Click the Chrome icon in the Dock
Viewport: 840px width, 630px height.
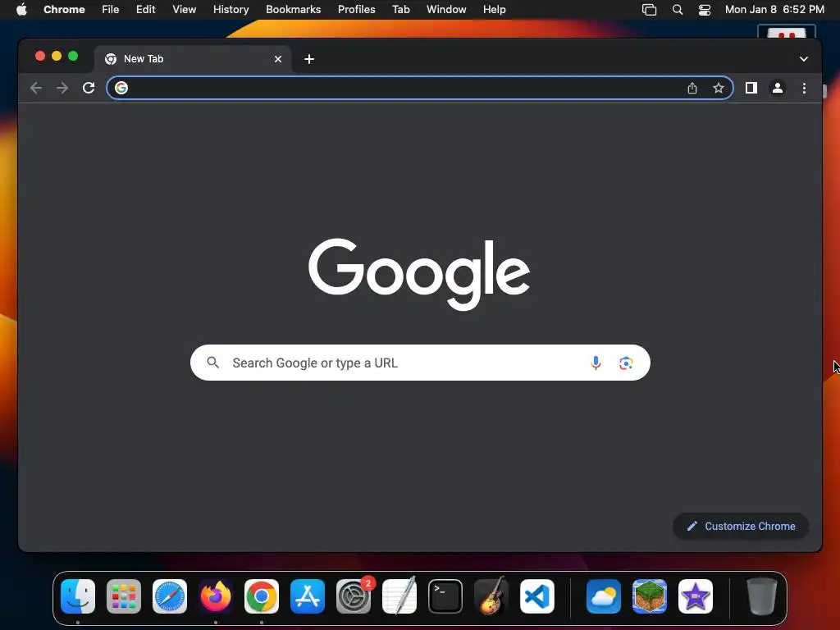coord(262,596)
